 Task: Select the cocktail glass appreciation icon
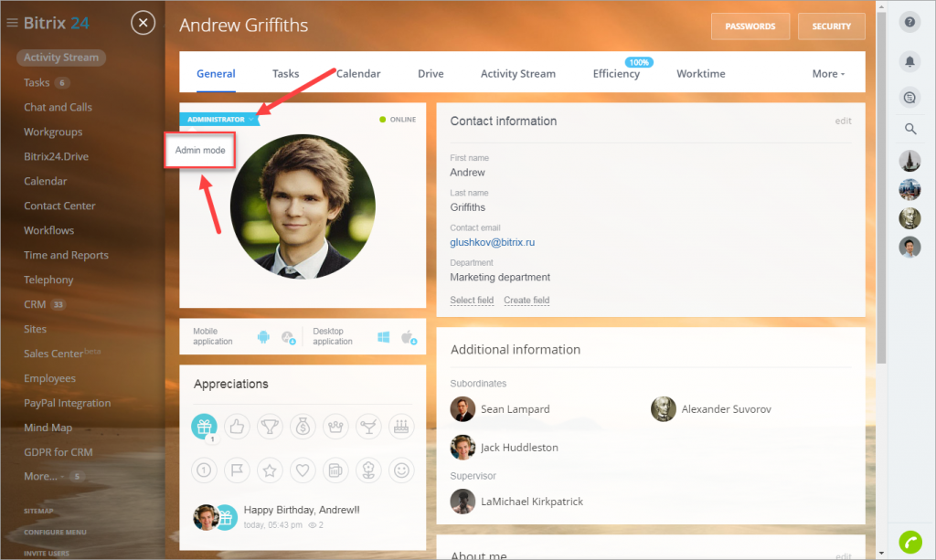tap(368, 427)
